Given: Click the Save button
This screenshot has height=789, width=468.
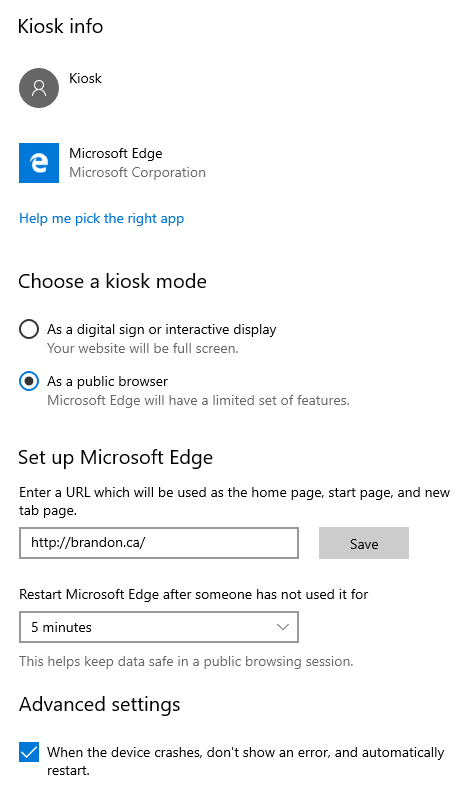Looking at the screenshot, I should (364, 543).
